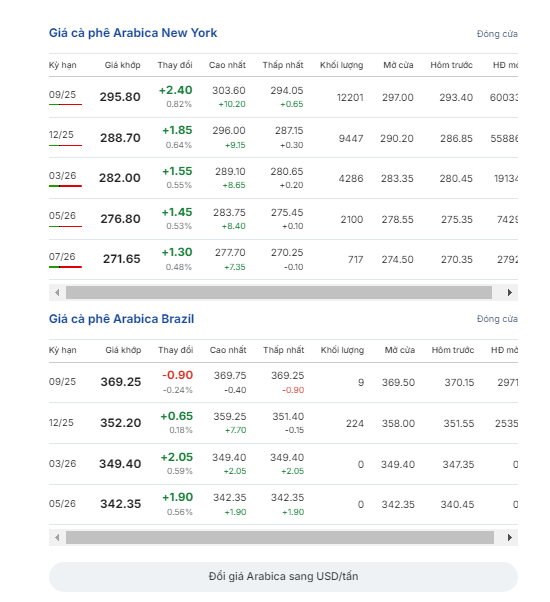Screen dimensions: 550x602
Task: Click 'Kỳ hạn' header in Brazil table
Action: [x=63, y=351]
